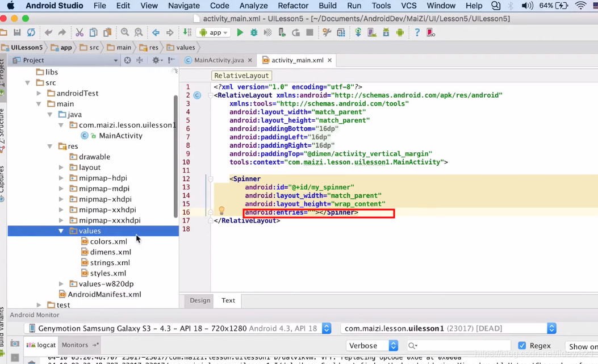Click the Save All toolbar icon

17,33
